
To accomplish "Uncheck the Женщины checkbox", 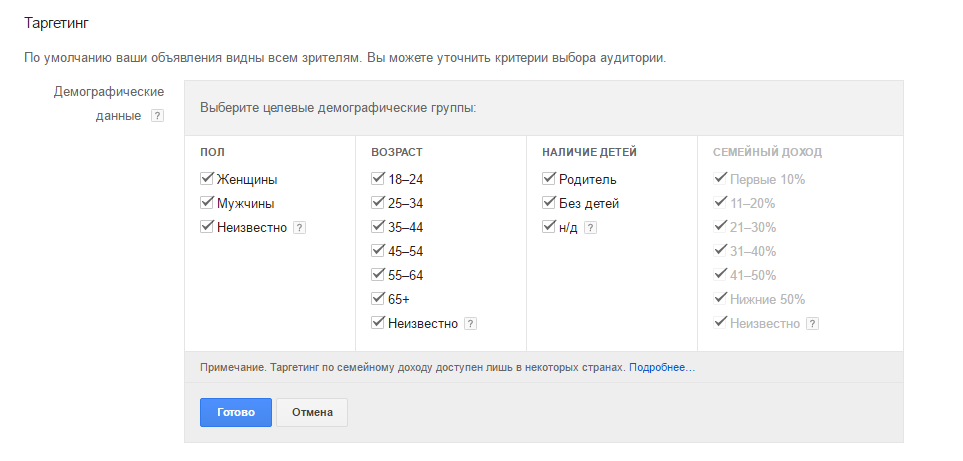I will [x=207, y=179].
